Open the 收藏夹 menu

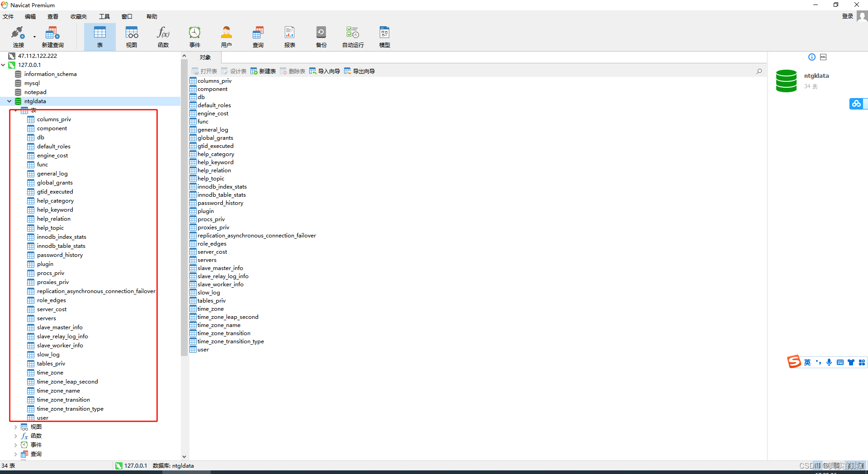click(x=79, y=17)
